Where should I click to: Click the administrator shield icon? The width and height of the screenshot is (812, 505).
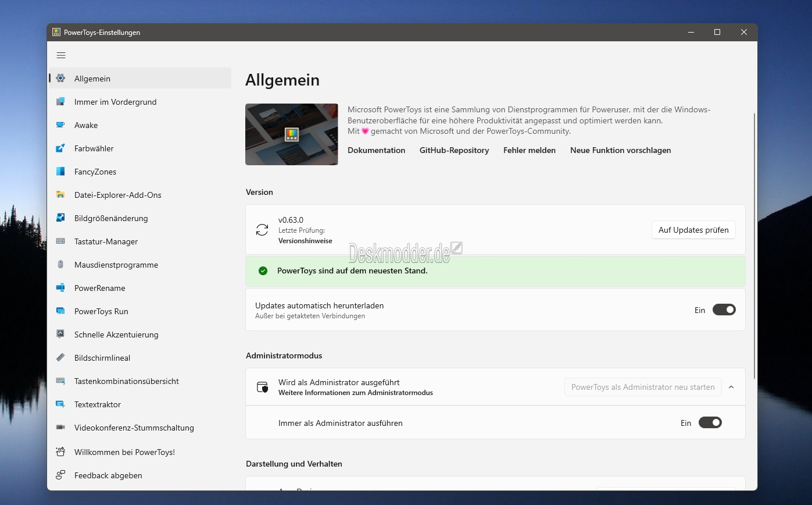point(262,387)
